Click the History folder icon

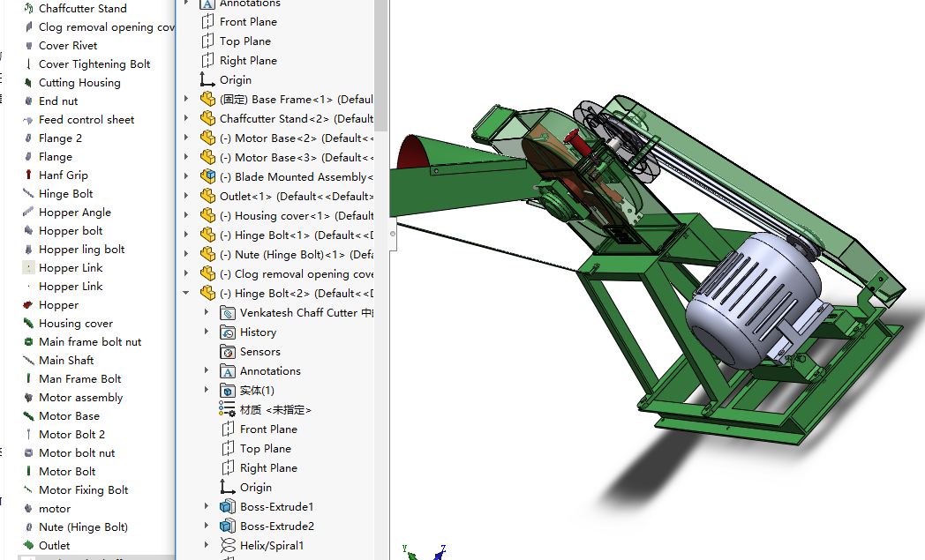(x=228, y=332)
